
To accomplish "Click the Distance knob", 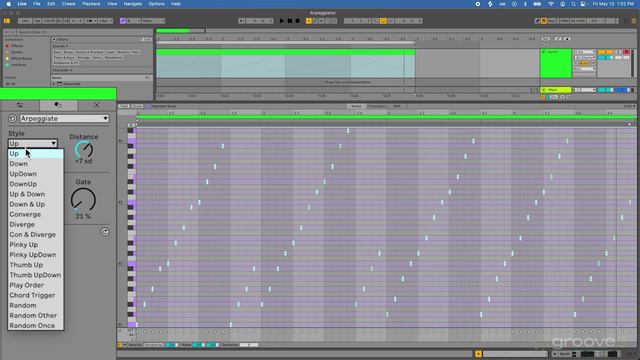I will (x=84, y=149).
